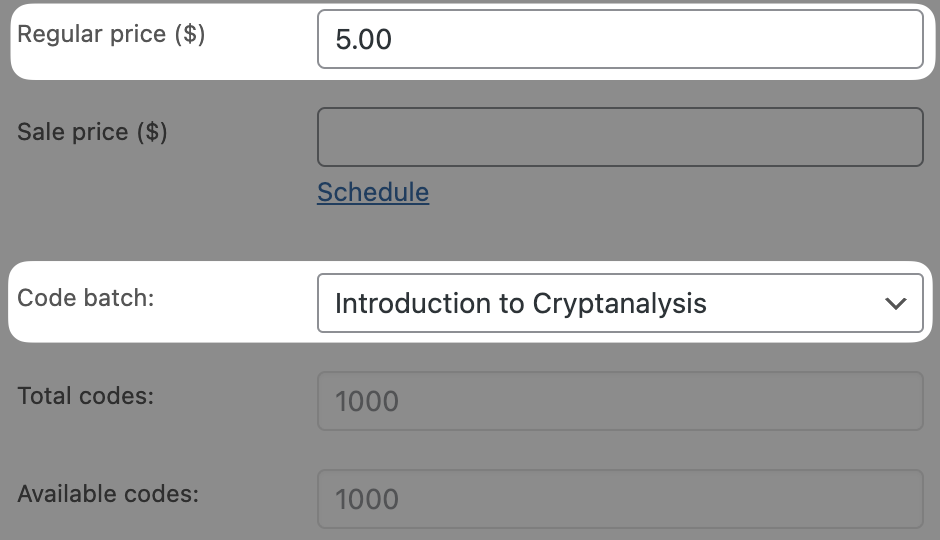The height and width of the screenshot is (540, 940).
Task: Click the Regular price input field
Action: pos(620,39)
